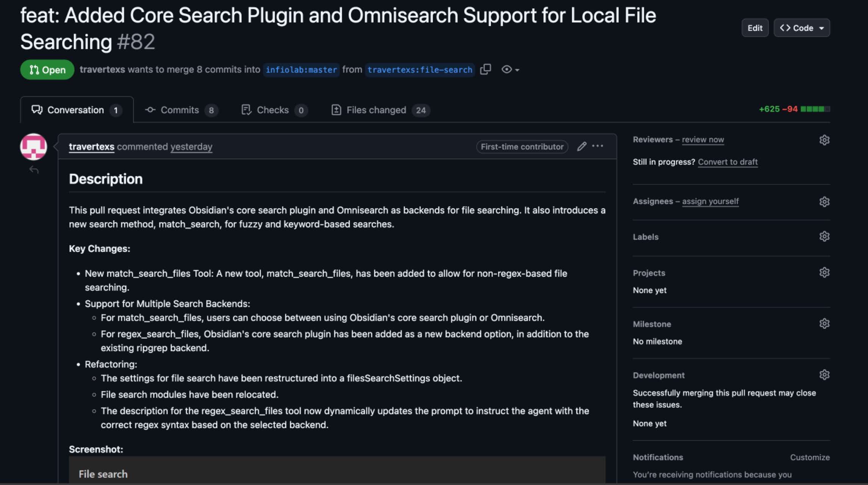
Task: Switch to the Commits tab
Action: coord(181,110)
